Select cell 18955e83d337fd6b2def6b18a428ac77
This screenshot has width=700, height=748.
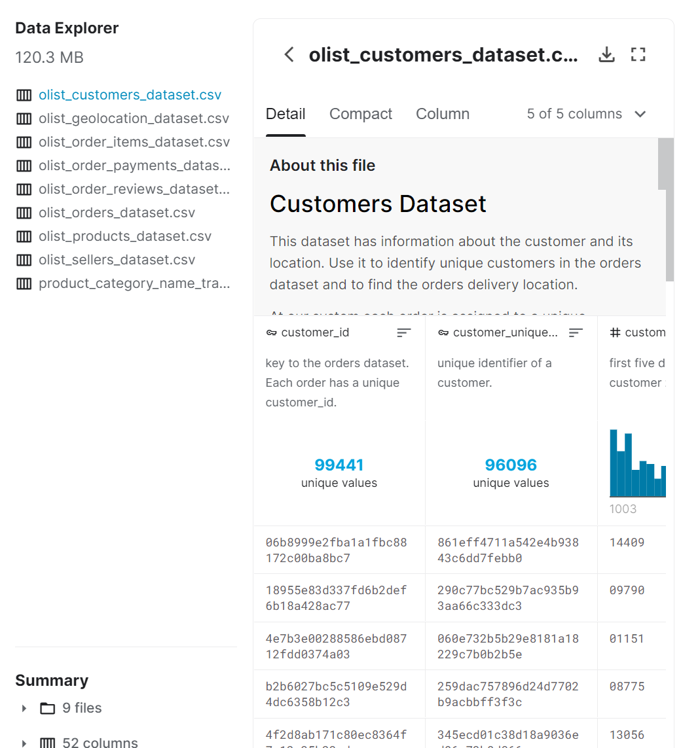point(336,598)
